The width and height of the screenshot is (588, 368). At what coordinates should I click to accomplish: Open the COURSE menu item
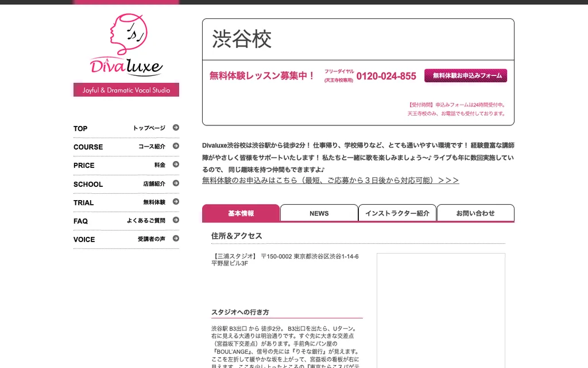click(126, 147)
